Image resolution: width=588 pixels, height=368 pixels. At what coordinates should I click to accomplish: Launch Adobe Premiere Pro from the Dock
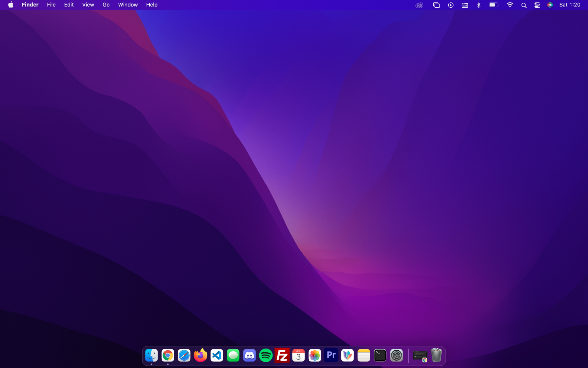[331, 355]
